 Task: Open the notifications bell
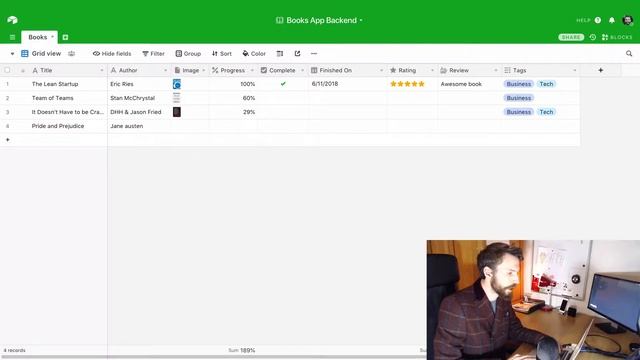coord(612,20)
